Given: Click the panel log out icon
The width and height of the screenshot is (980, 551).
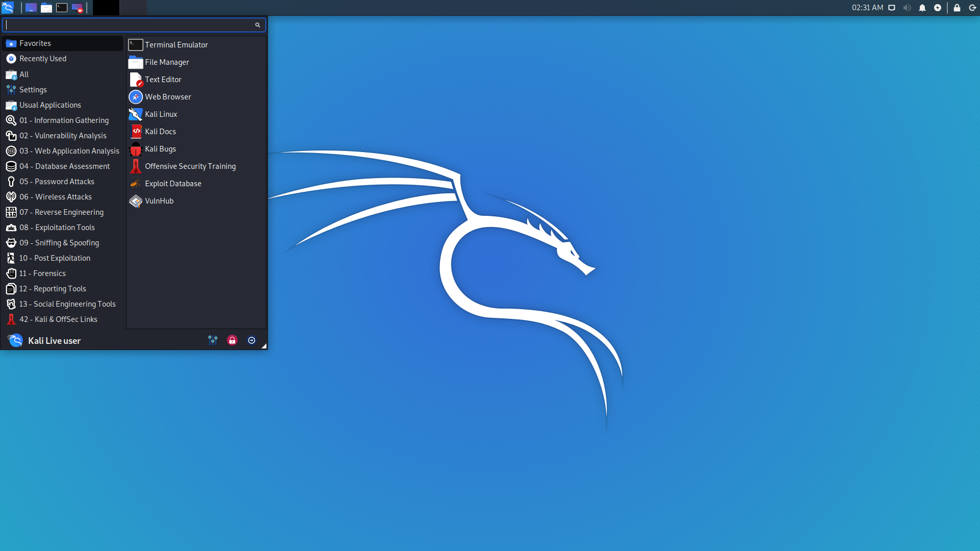Looking at the screenshot, I should coord(972,8).
